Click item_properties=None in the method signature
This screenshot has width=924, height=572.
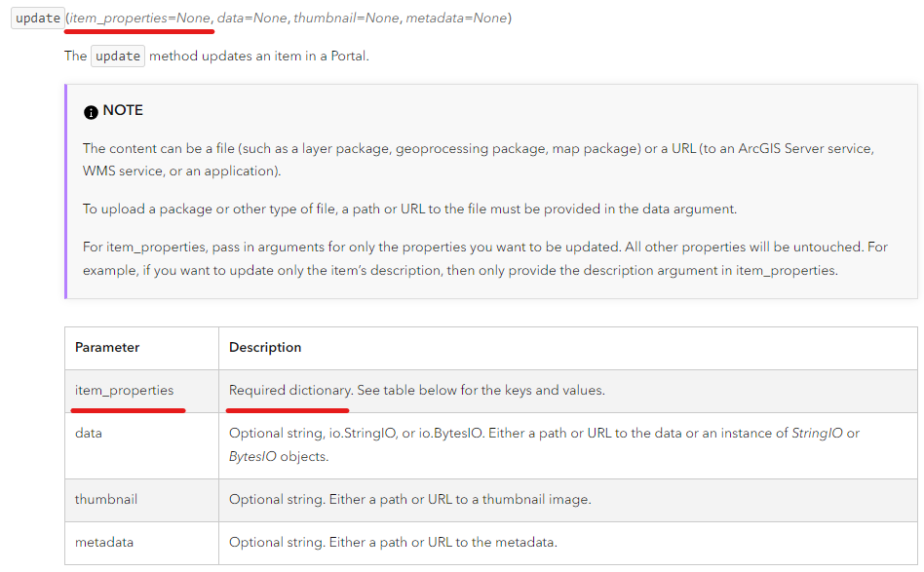coord(139,19)
